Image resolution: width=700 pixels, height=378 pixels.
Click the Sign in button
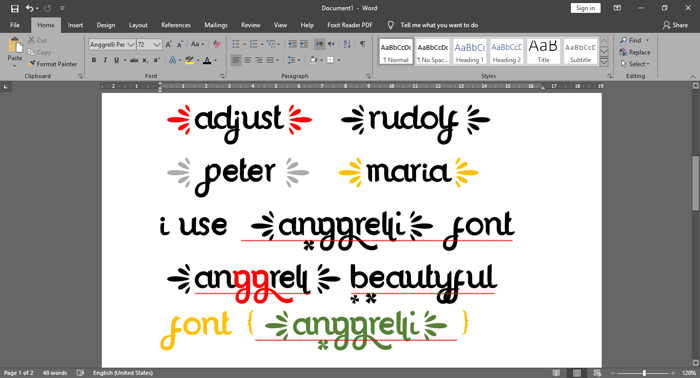(x=586, y=8)
